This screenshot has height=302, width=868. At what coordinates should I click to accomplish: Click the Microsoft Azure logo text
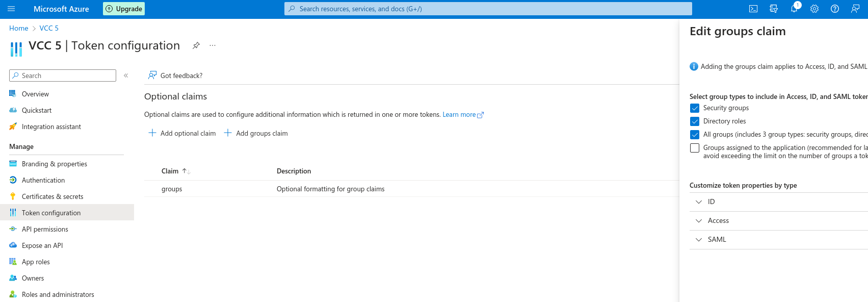(x=61, y=9)
